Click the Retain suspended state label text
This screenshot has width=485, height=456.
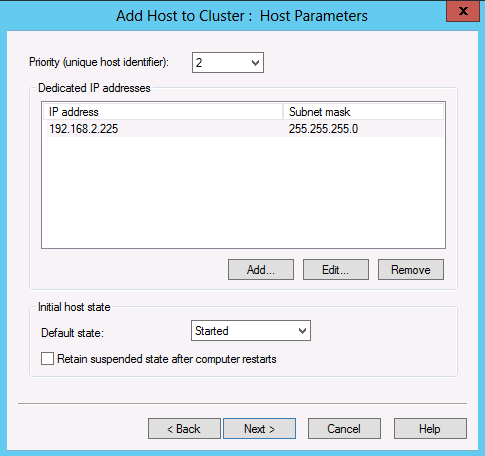pos(167,359)
